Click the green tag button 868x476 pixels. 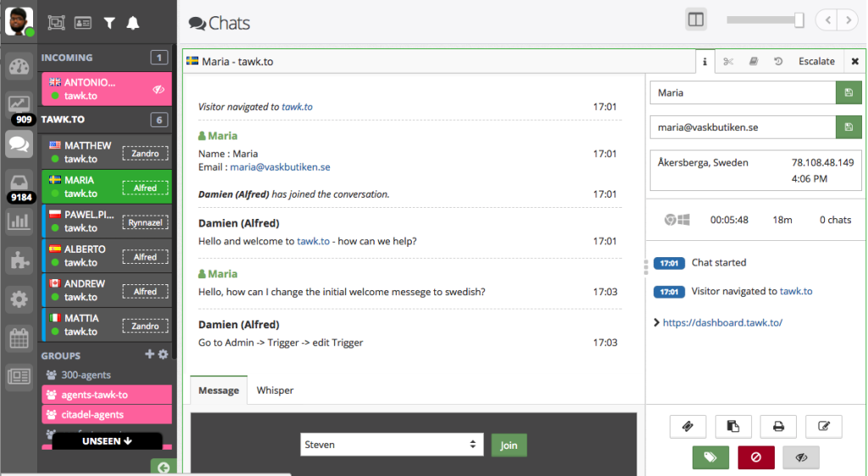coord(710,457)
